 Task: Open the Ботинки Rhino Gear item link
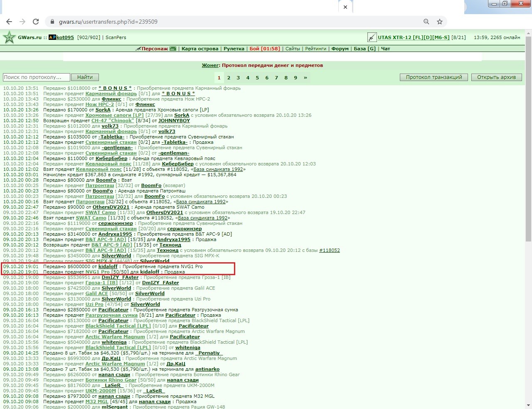click(111, 380)
